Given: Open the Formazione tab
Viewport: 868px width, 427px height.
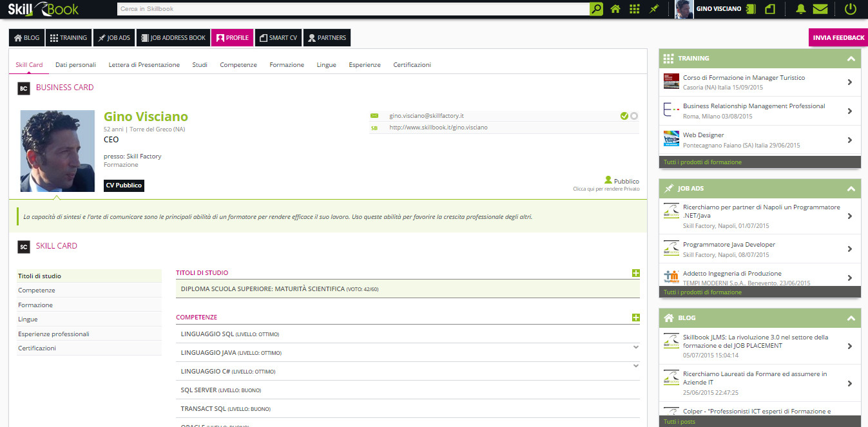Looking at the screenshot, I should click(x=287, y=65).
